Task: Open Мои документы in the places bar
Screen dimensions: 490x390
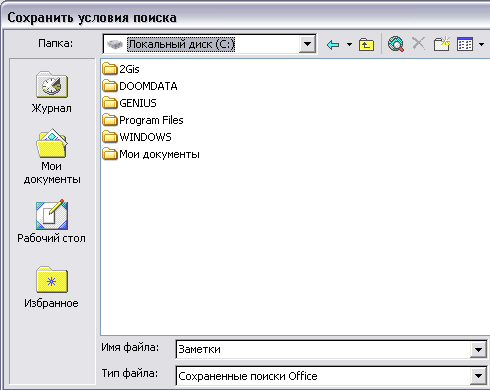Action: [52, 157]
